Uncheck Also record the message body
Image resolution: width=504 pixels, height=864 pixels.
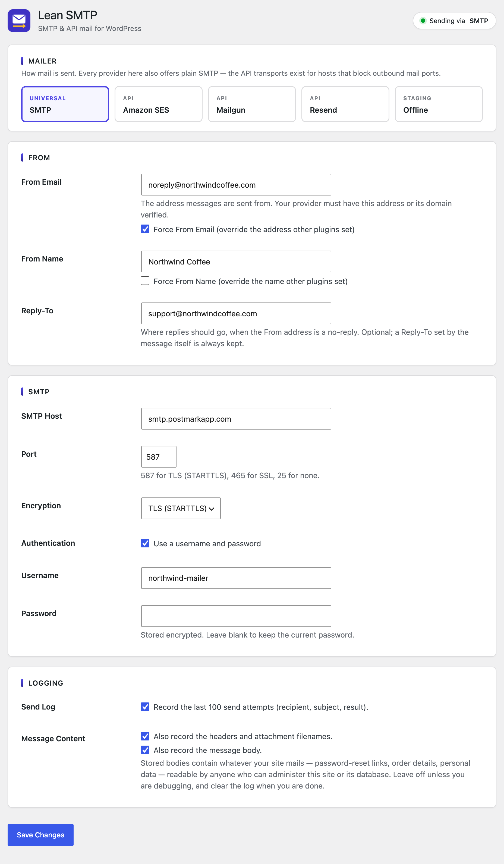click(145, 750)
